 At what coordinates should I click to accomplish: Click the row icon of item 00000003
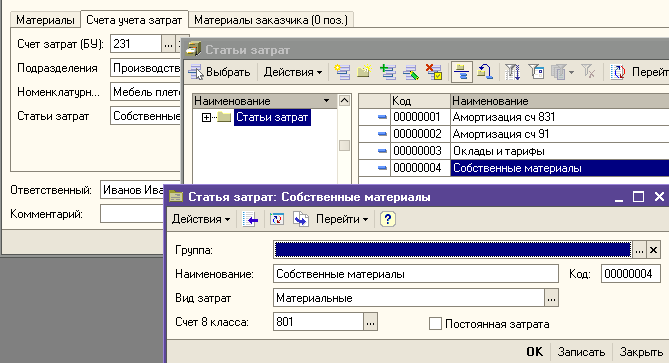click(382, 151)
